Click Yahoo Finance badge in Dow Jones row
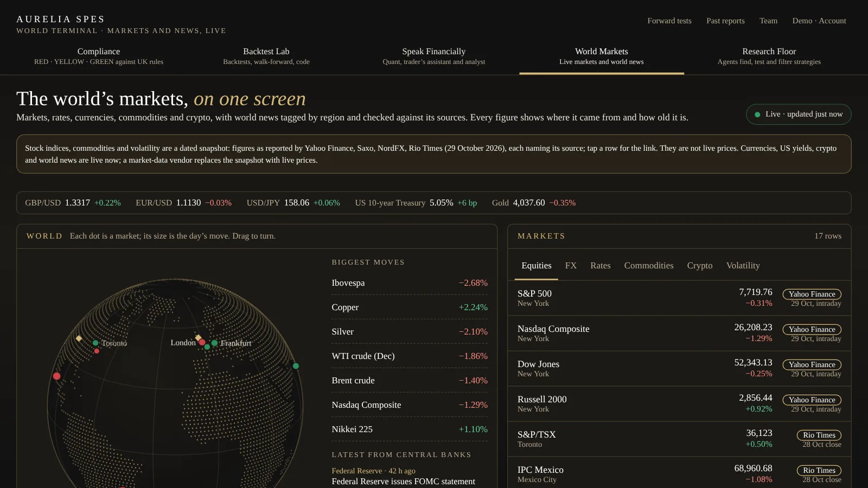Screen dimensions: 868x488 coord(812,364)
